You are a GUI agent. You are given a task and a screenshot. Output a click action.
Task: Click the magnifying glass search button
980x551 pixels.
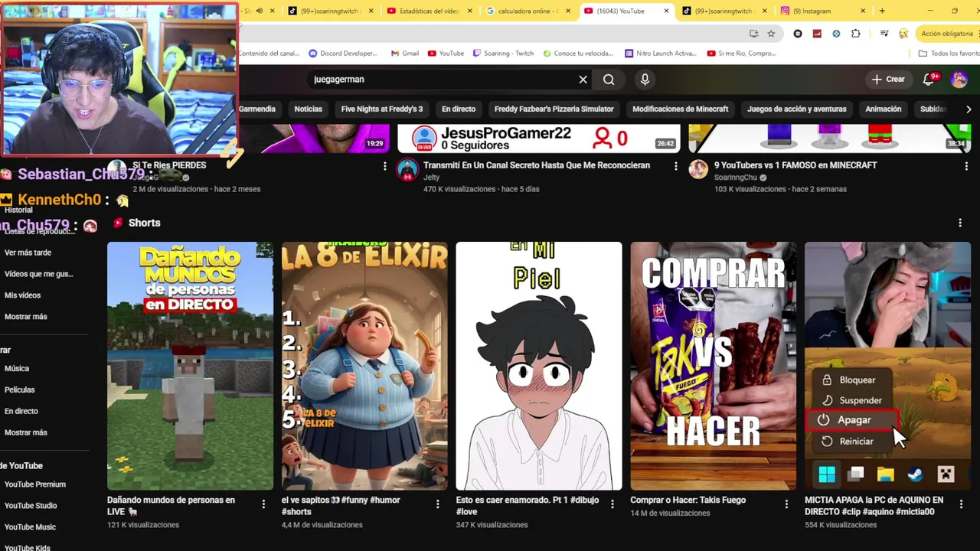tap(609, 80)
